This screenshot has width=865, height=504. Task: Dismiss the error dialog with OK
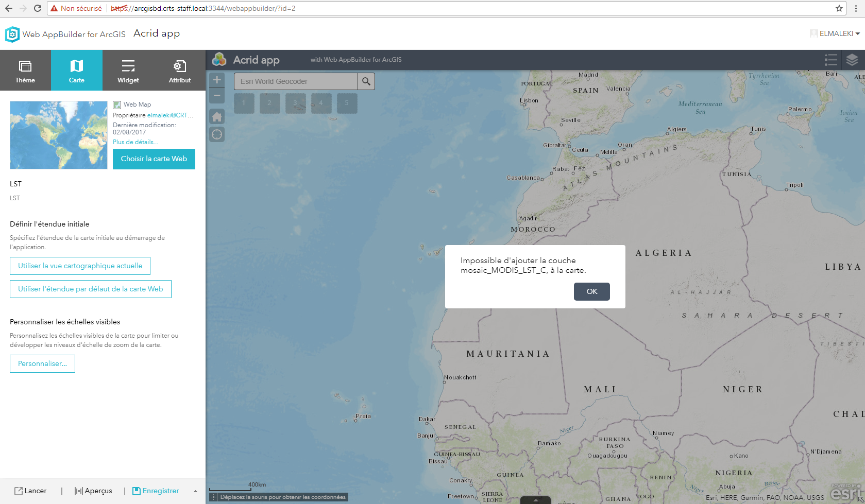(x=592, y=291)
